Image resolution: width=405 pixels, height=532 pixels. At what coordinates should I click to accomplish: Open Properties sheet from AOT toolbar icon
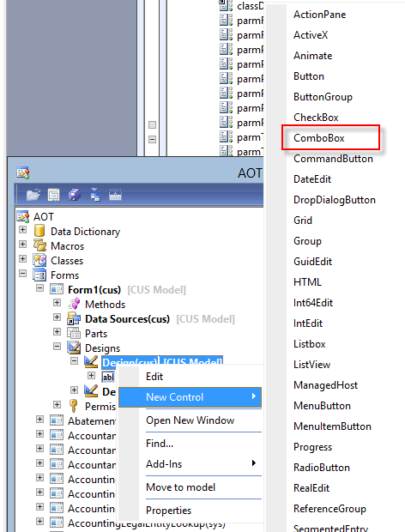pos(54,195)
